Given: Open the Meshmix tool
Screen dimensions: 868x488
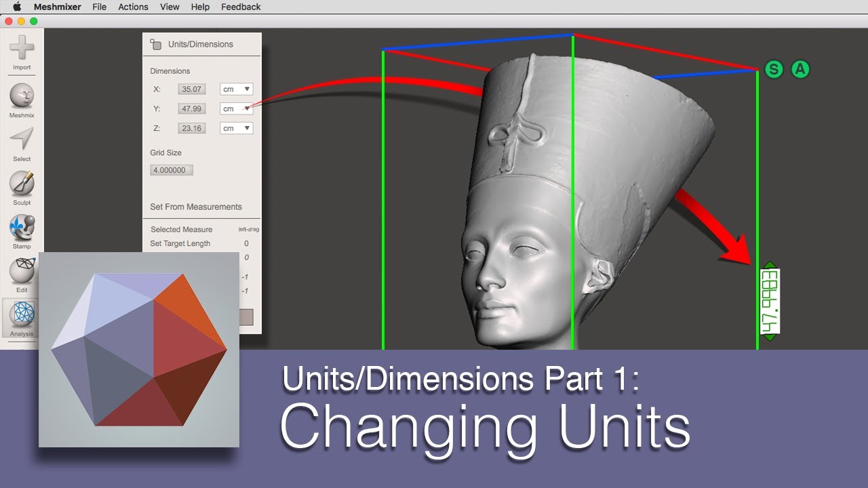Looking at the screenshot, I should pyautogui.click(x=22, y=96).
